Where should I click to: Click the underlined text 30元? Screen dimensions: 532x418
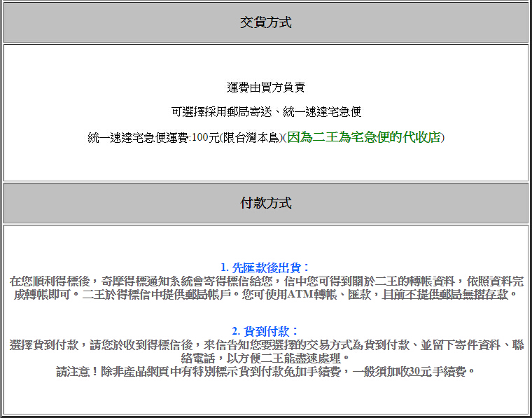(x=421, y=372)
